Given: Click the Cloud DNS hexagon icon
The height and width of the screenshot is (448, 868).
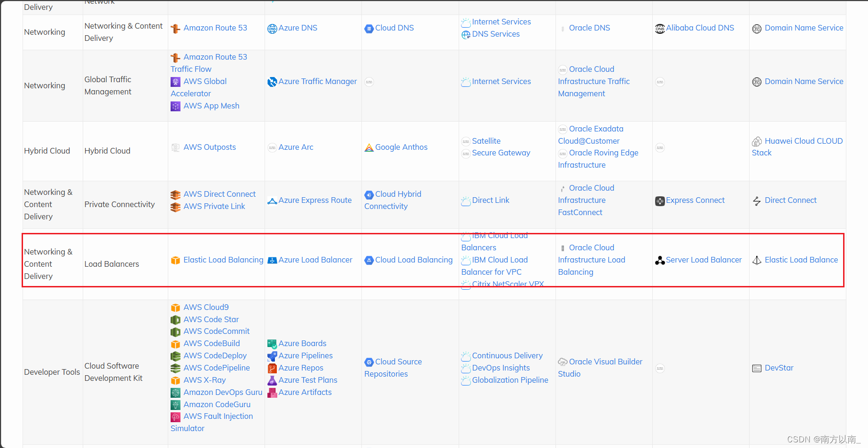Looking at the screenshot, I should click(x=369, y=29).
